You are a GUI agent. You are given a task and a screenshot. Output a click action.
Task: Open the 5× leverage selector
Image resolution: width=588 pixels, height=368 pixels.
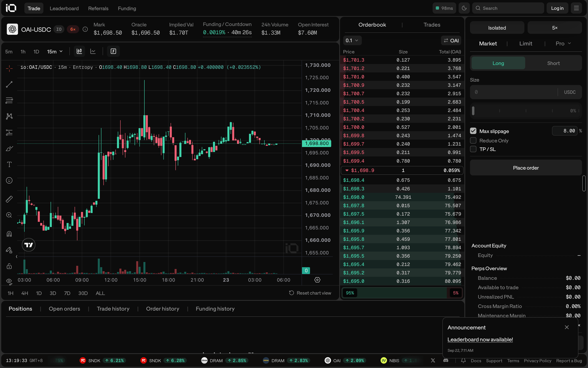coord(555,28)
